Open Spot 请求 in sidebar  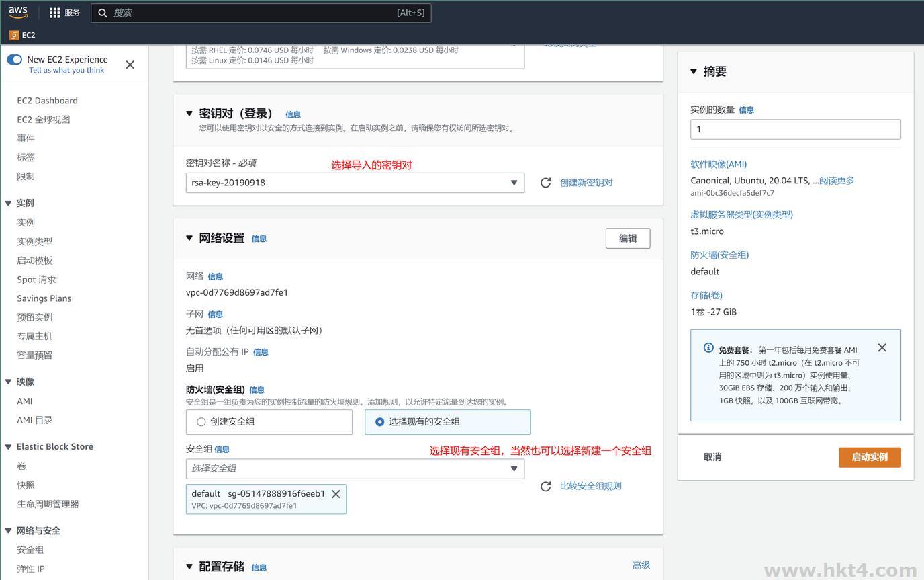pos(36,280)
